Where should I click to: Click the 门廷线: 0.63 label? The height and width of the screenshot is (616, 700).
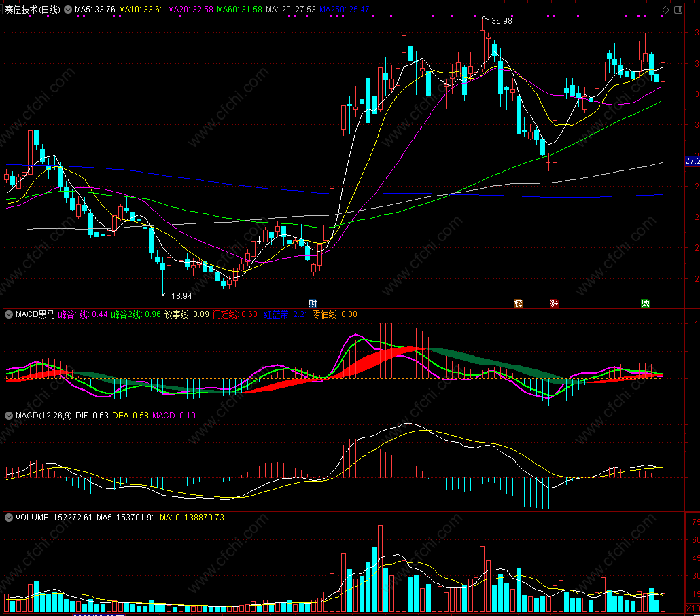point(235,314)
